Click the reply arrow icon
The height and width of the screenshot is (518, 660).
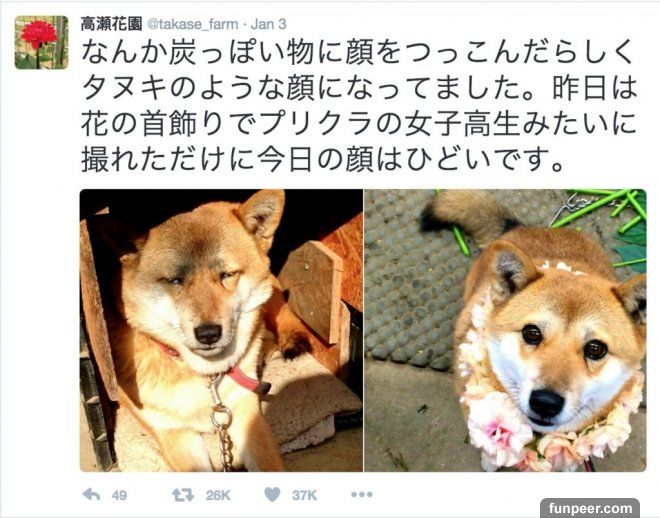tap(91, 494)
